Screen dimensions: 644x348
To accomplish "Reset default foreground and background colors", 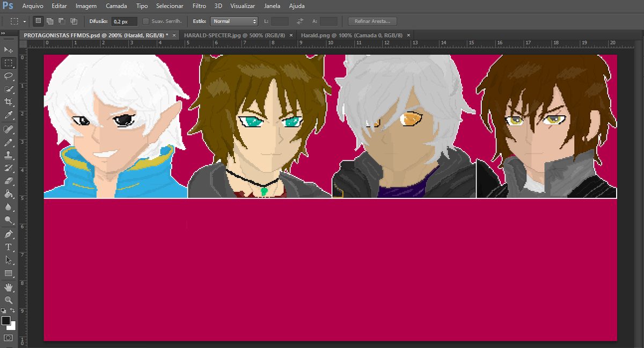I will click(x=3, y=310).
